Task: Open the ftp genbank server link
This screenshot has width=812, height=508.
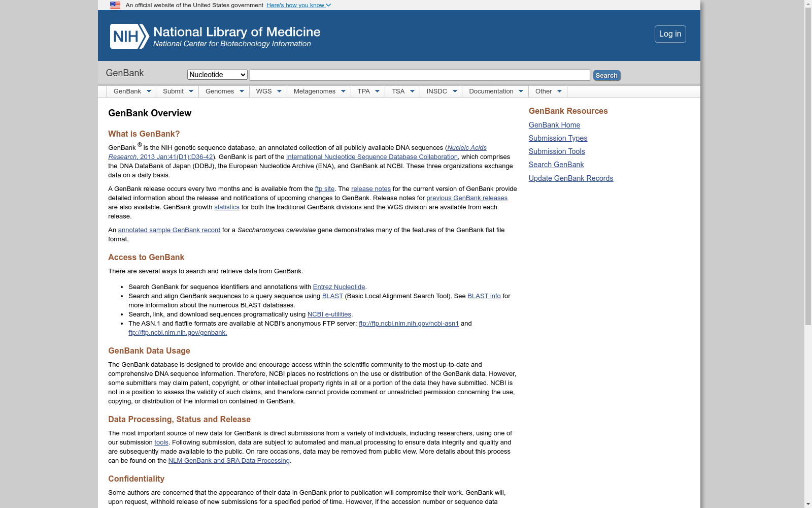Action: tap(178, 333)
